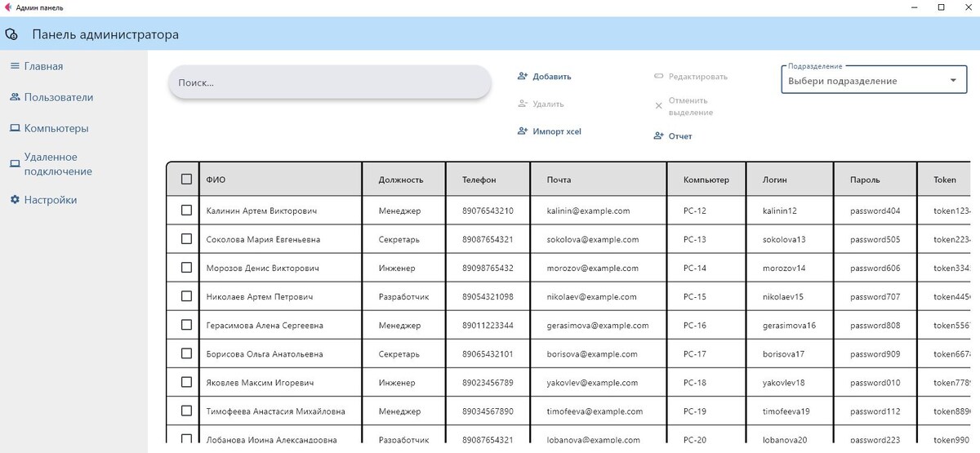Screen dimensions: 980x453
Task: Click the X icon next to Отменить выделение
Action: pyautogui.click(x=659, y=106)
